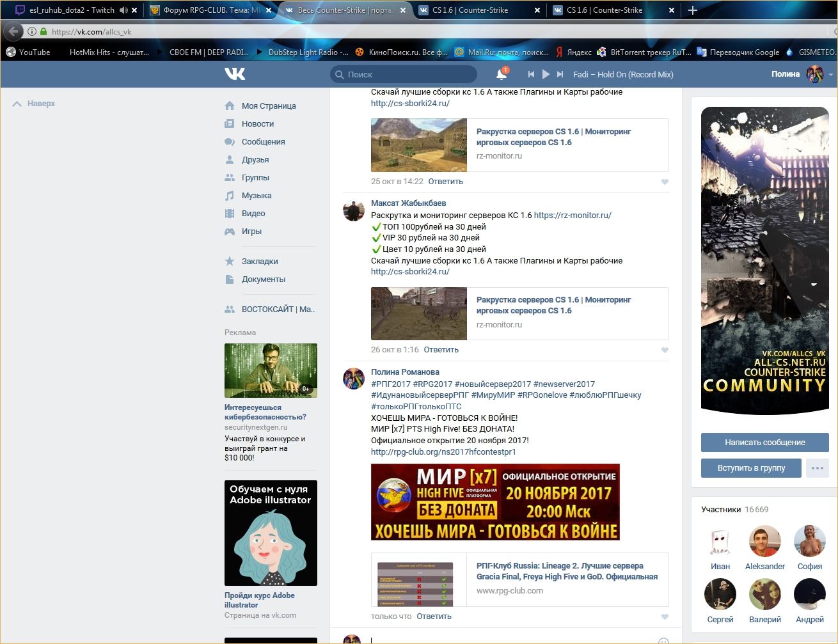Click the VK logo in the header
This screenshot has height=644, width=838.
pos(235,74)
